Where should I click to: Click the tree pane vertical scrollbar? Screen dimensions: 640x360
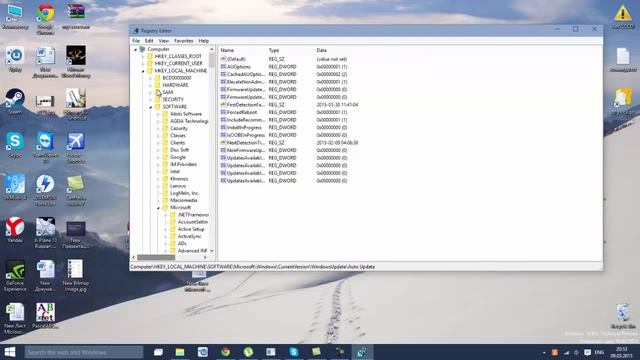211,150
